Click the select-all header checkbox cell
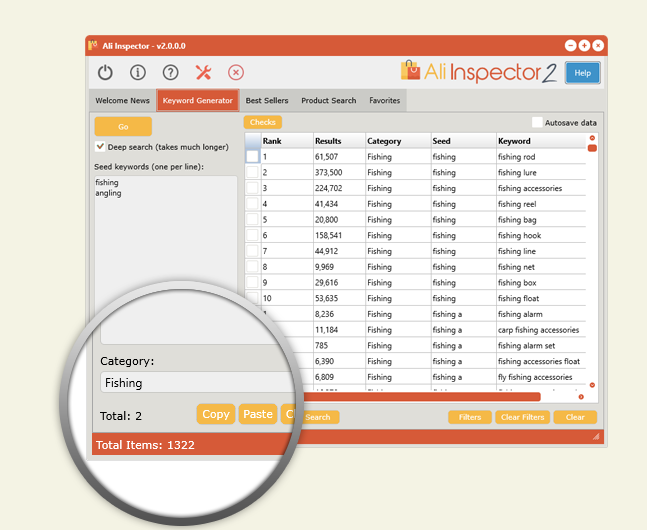Image resolution: width=647 pixels, height=530 pixels. click(253, 141)
